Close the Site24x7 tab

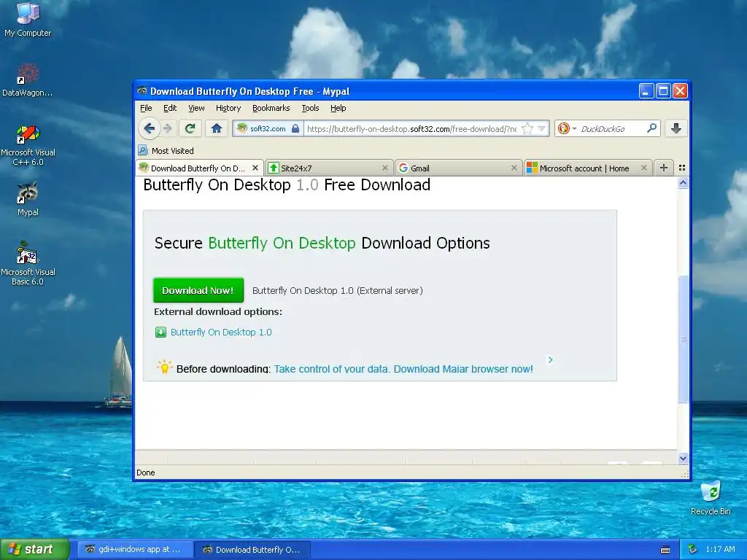click(385, 168)
